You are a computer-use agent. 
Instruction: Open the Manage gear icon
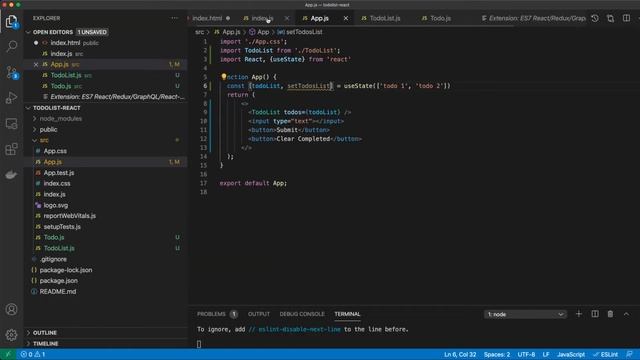click(x=11, y=335)
